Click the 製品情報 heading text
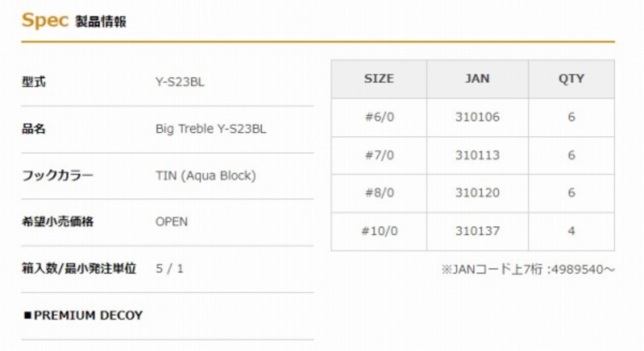 (101, 22)
